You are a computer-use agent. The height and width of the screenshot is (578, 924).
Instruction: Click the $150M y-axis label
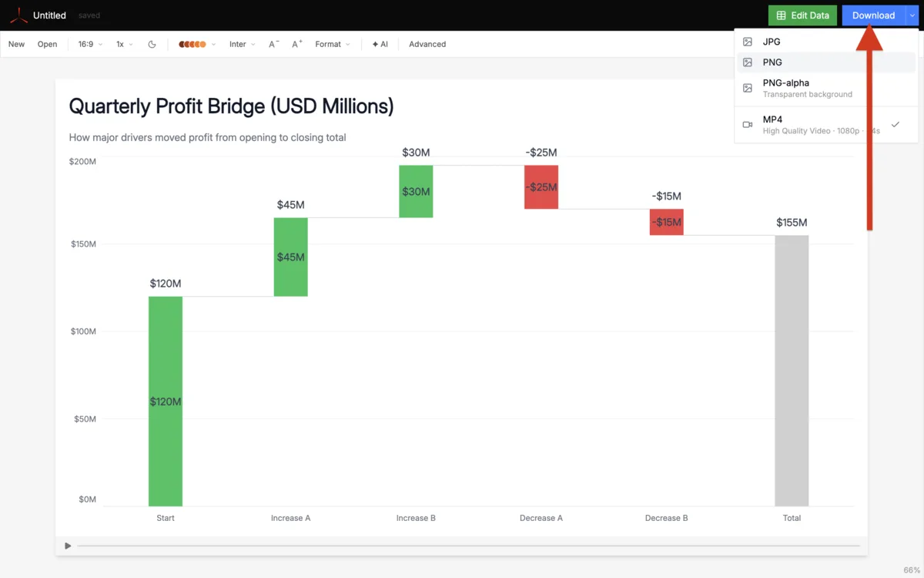(x=82, y=244)
